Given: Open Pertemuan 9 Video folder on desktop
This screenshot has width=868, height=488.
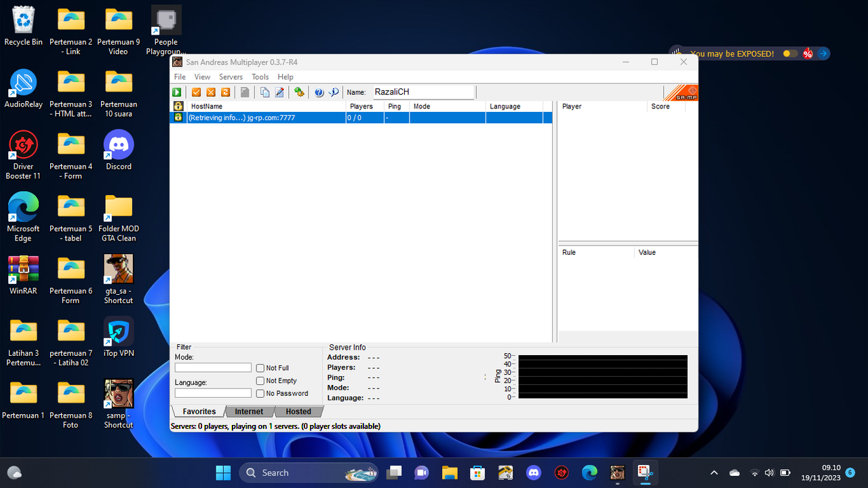Looking at the screenshot, I should 119,30.
